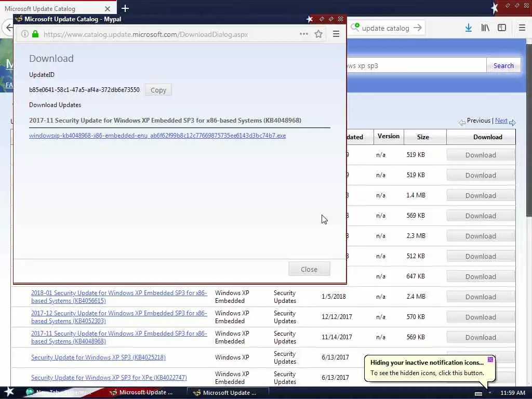Go to Next results page
The image size is (532, 399).
(501, 121)
